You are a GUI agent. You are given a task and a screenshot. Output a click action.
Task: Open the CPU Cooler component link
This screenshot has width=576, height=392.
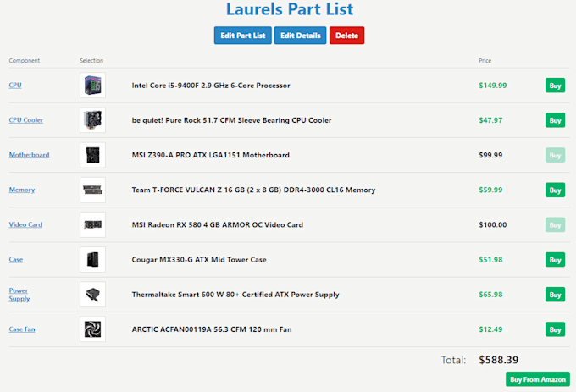(x=26, y=120)
